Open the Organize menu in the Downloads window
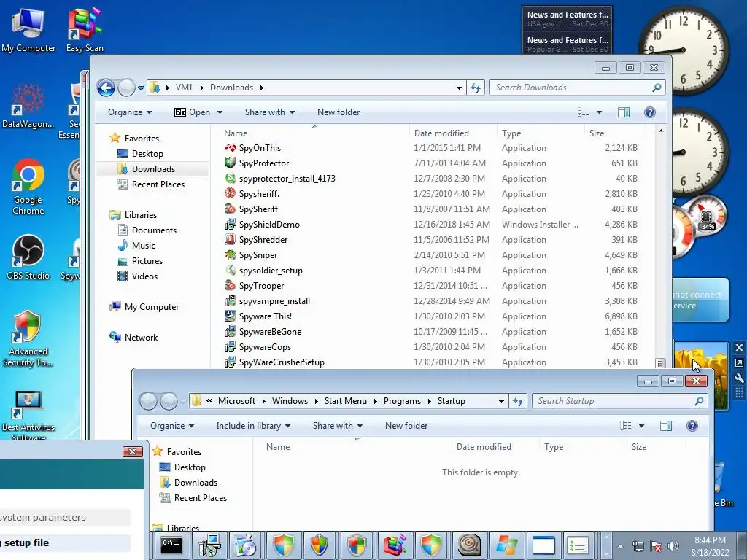 click(130, 112)
